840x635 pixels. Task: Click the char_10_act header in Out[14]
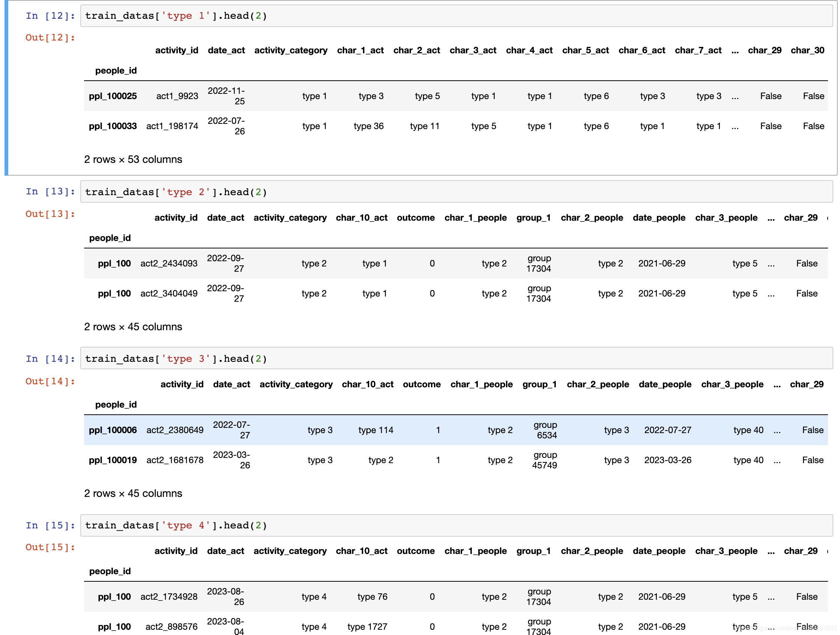(367, 384)
